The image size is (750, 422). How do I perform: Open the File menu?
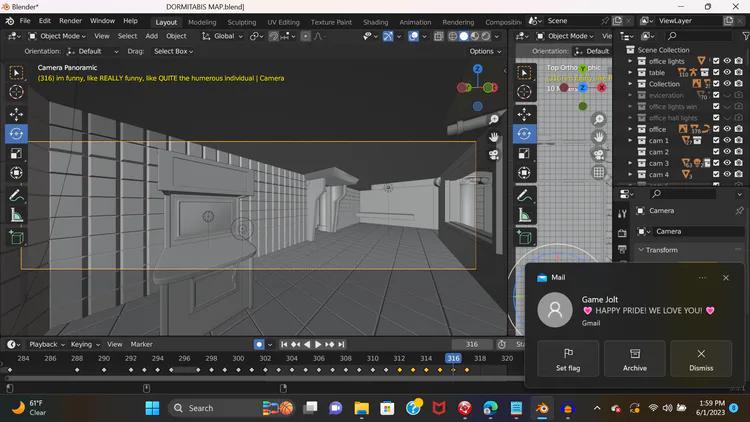click(x=25, y=21)
